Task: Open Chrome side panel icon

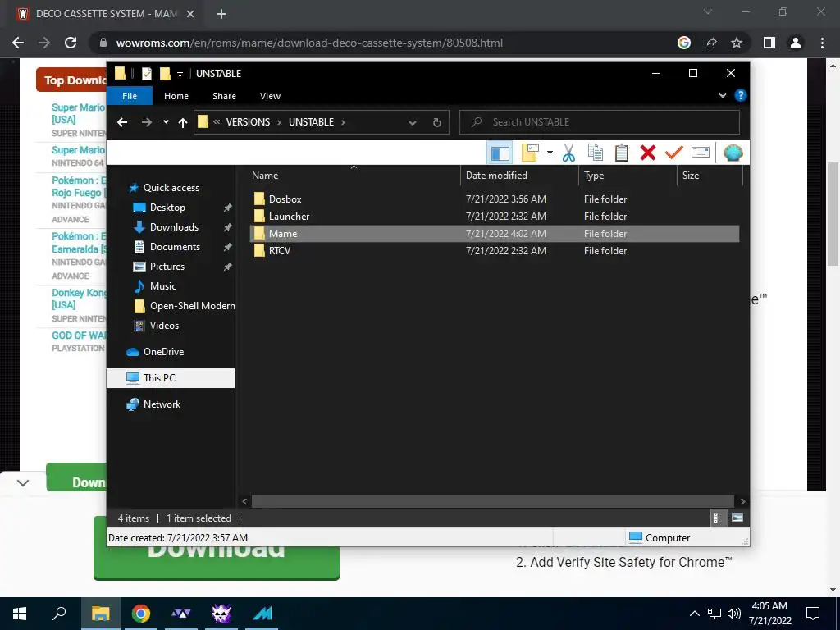Action: click(769, 43)
